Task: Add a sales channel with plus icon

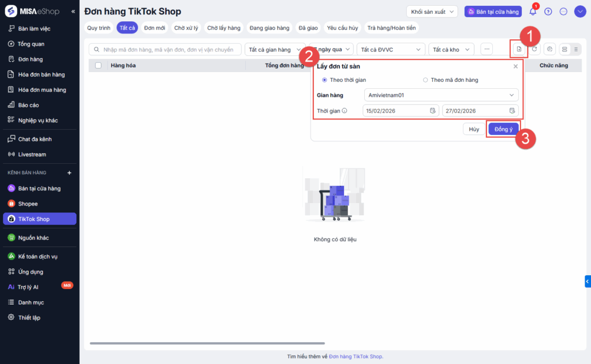Action: [69, 172]
